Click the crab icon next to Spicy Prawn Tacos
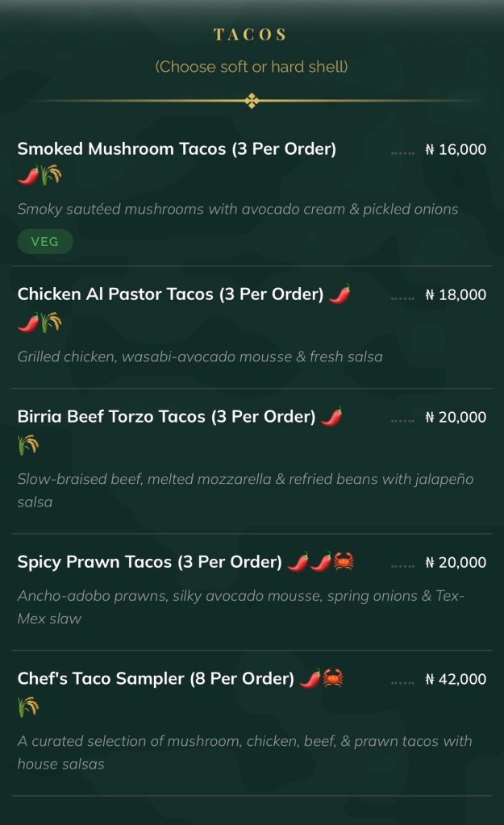Image resolution: width=504 pixels, height=825 pixels. click(344, 561)
